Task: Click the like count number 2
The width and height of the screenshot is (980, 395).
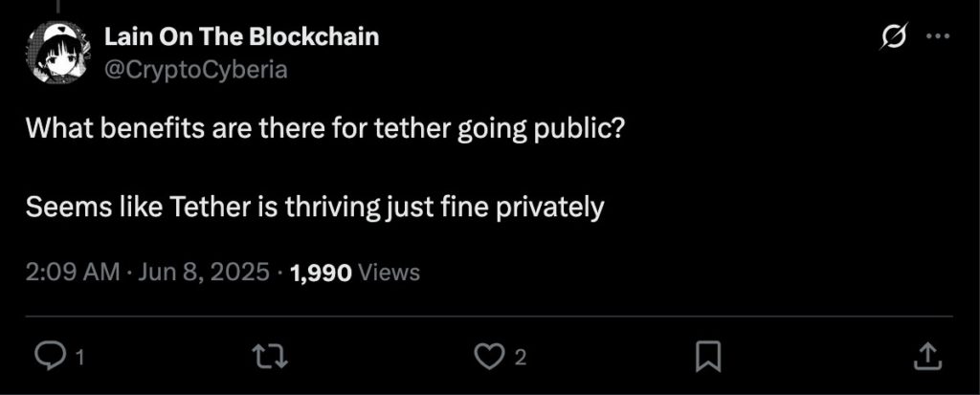Action: (520, 358)
